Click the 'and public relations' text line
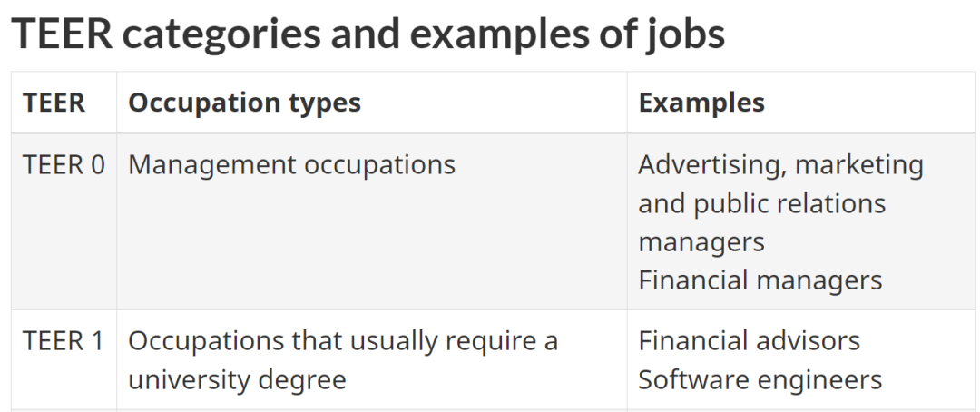Screen dimensions: 980x412 tap(762, 203)
